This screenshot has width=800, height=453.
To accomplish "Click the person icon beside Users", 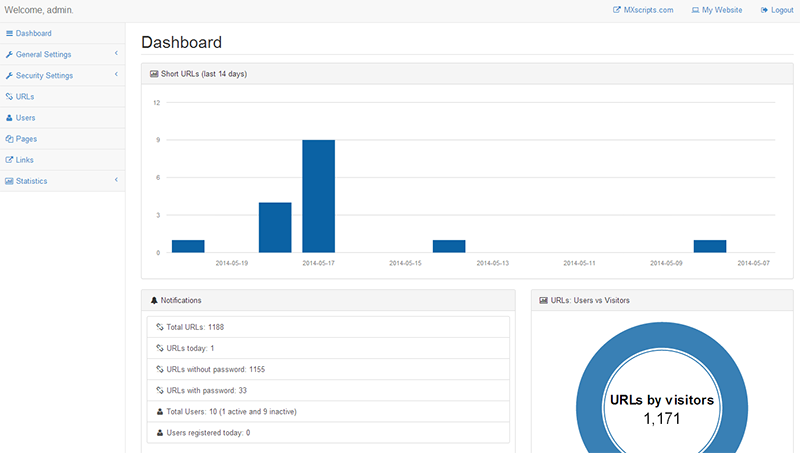I will [x=9, y=117].
